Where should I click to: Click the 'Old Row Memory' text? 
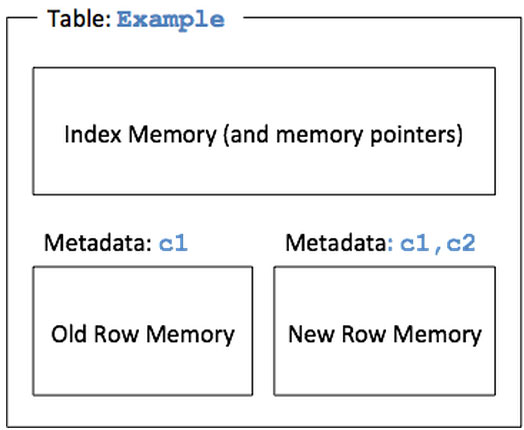143,334
